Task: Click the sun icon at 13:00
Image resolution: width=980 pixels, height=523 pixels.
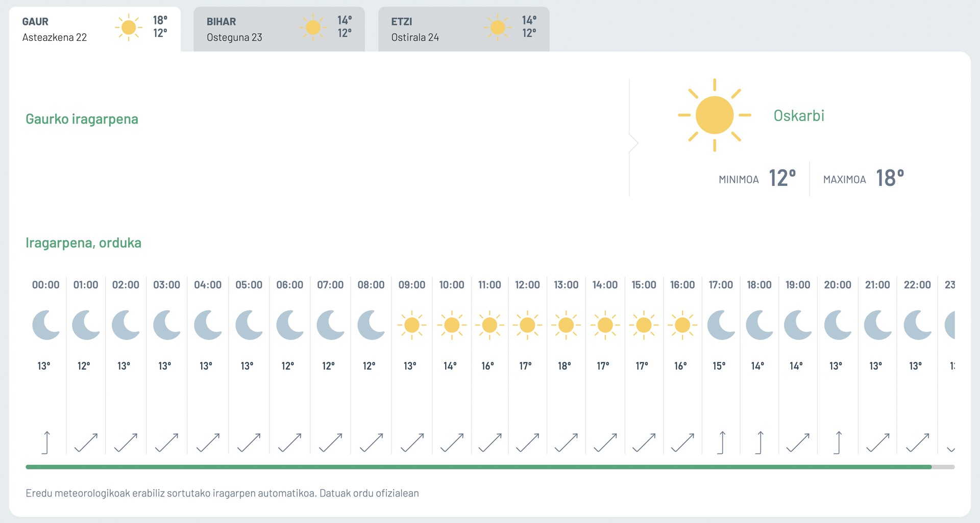Action: 566,325
